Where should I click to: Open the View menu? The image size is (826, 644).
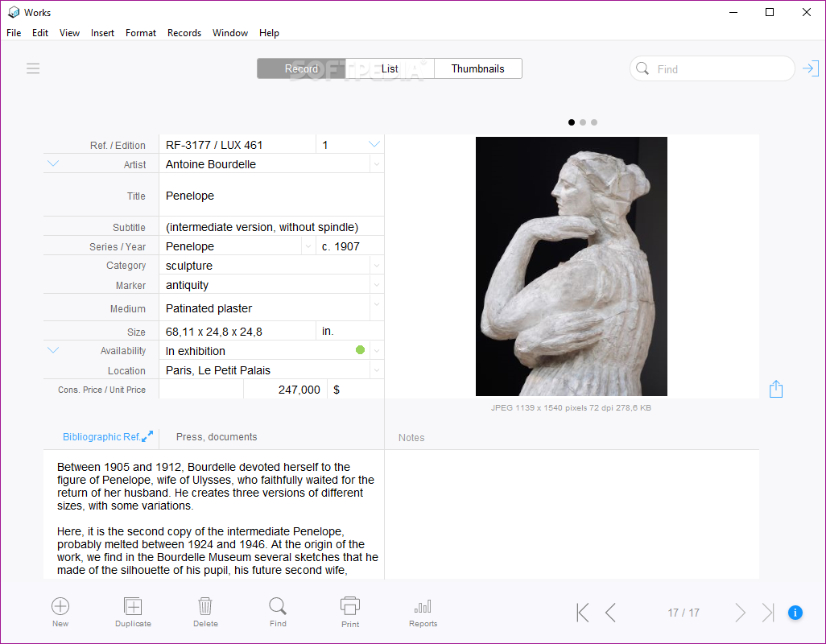click(69, 33)
